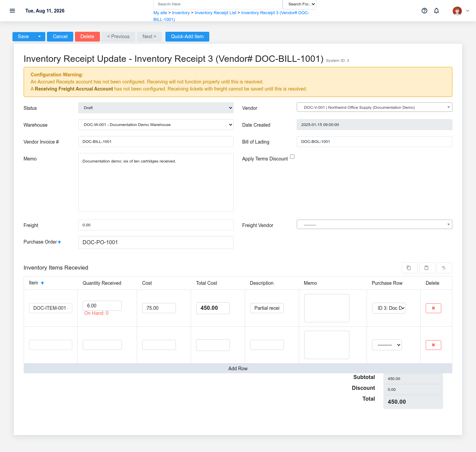The height and width of the screenshot is (452, 476).
Task: Click the Cancel button
Action: pyautogui.click(x=60, y=36)
